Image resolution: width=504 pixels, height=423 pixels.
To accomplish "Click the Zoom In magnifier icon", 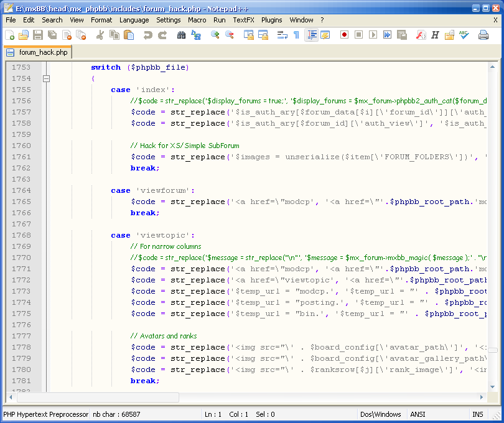I will tap(215, 35).
